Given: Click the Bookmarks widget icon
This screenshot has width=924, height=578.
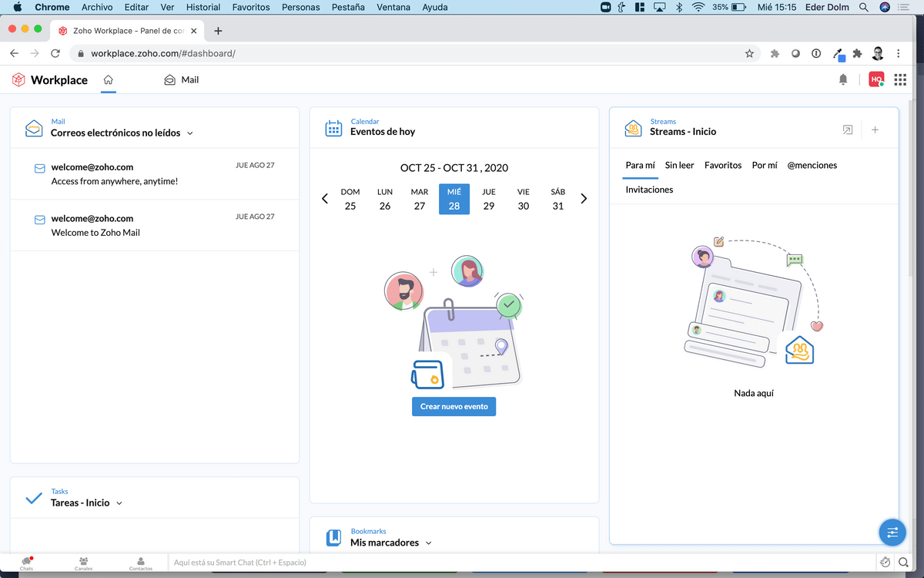Looking at the screenshot, I should [333, 538].
